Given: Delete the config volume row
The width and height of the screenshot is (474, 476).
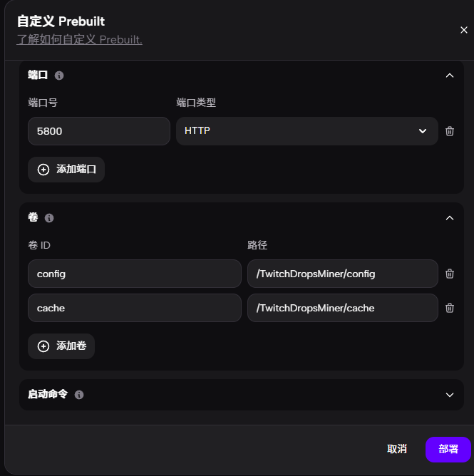Looking at the screenshot, I should click(449, 274).
